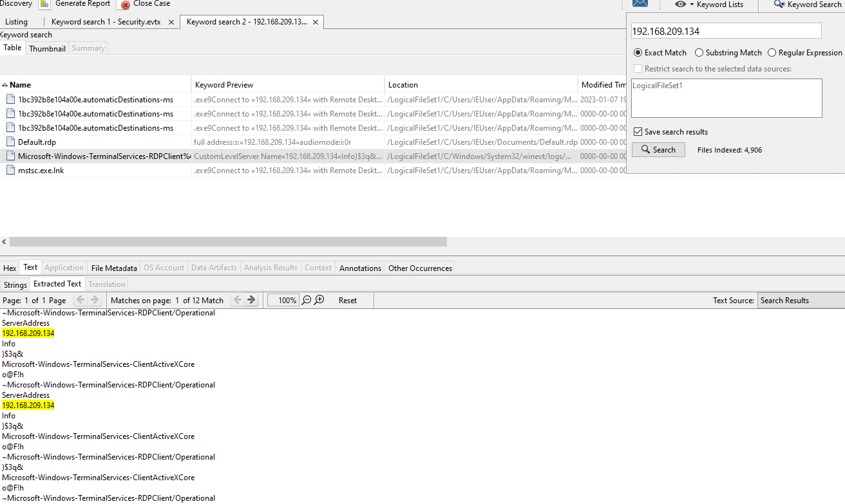Select the mstsc.exe.lnk row
The width and height of the screenshot is (845, 504).
(x=313, y=171)
